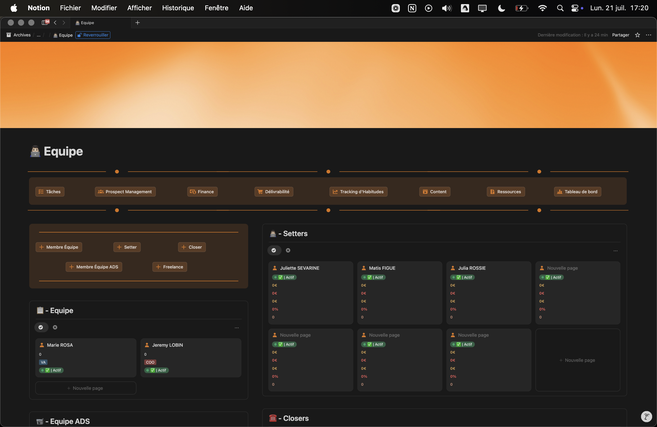Click the help icon at bottom right
The height and width of the screenshot is (427, 657).
tap(646, 417)
